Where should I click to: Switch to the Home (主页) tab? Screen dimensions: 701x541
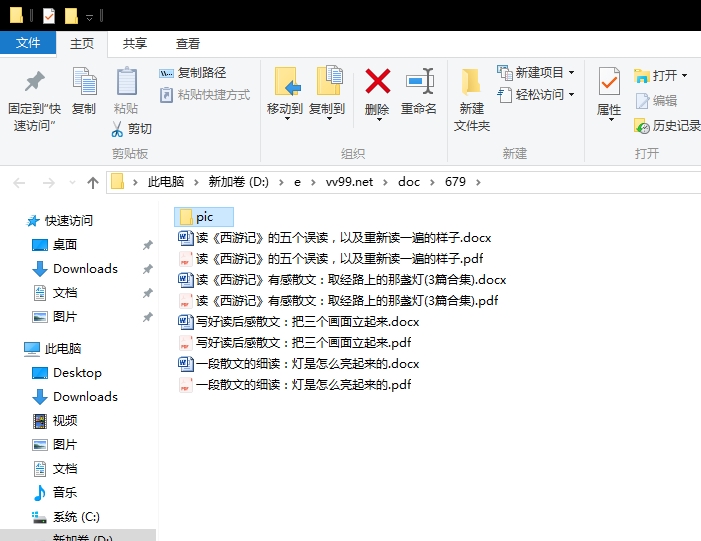[82, 43]
